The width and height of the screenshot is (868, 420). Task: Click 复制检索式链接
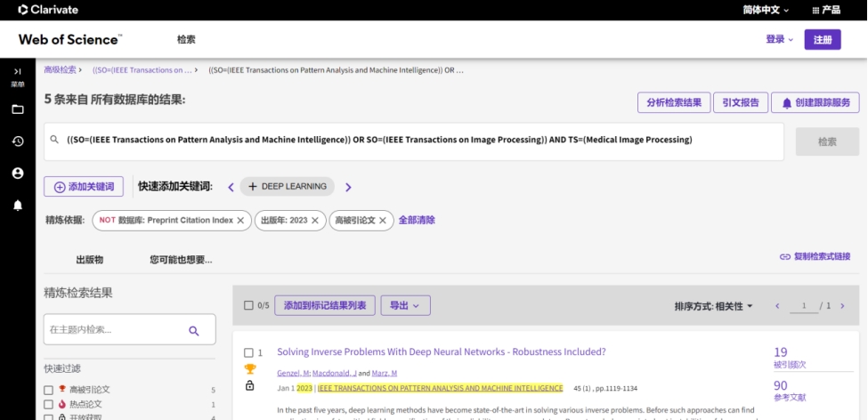(x=822, y=257)
